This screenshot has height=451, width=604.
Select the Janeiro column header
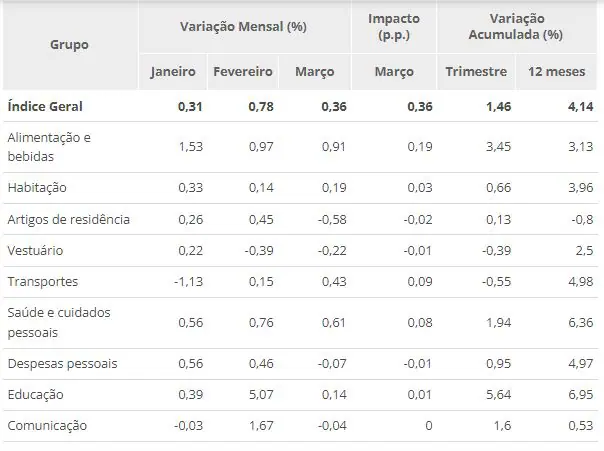click(173, 72)
